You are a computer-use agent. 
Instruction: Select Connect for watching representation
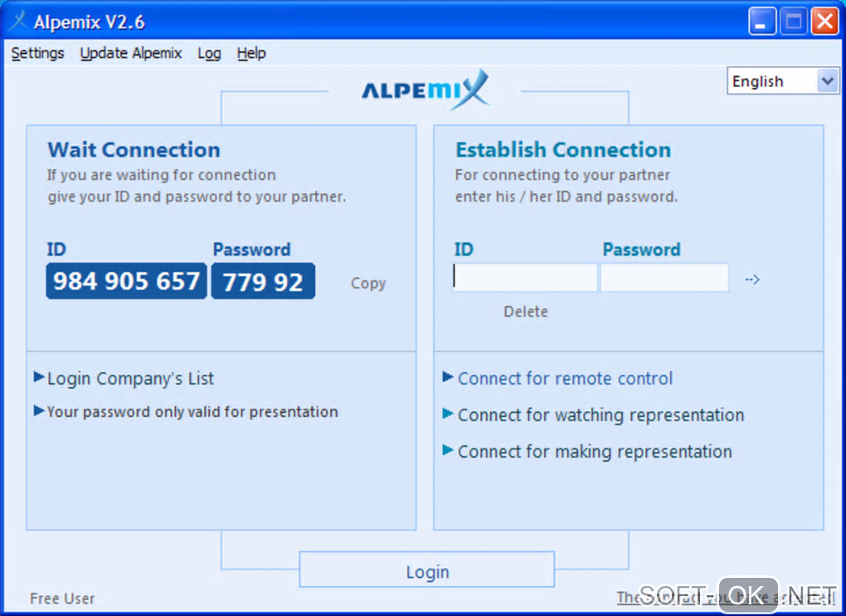[600, 415]
